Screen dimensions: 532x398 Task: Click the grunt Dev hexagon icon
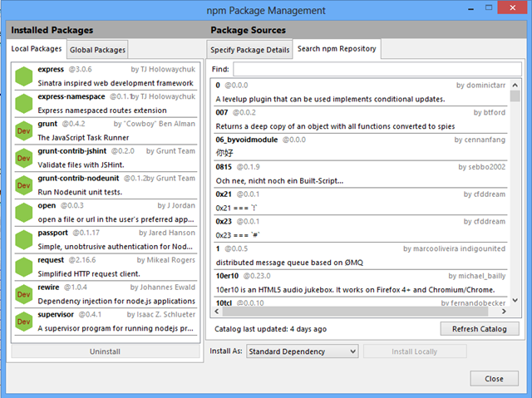(x=24, y=130)
